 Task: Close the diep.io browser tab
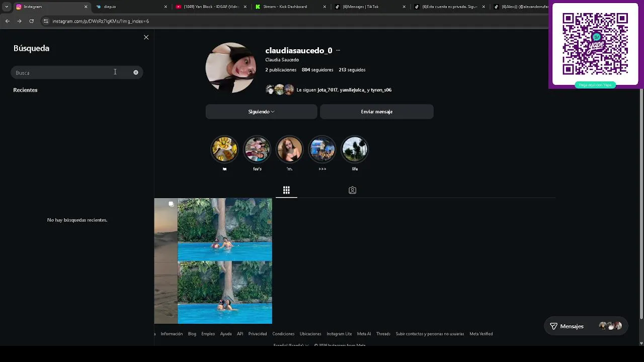pyautogui.click(x=166, y=7)
